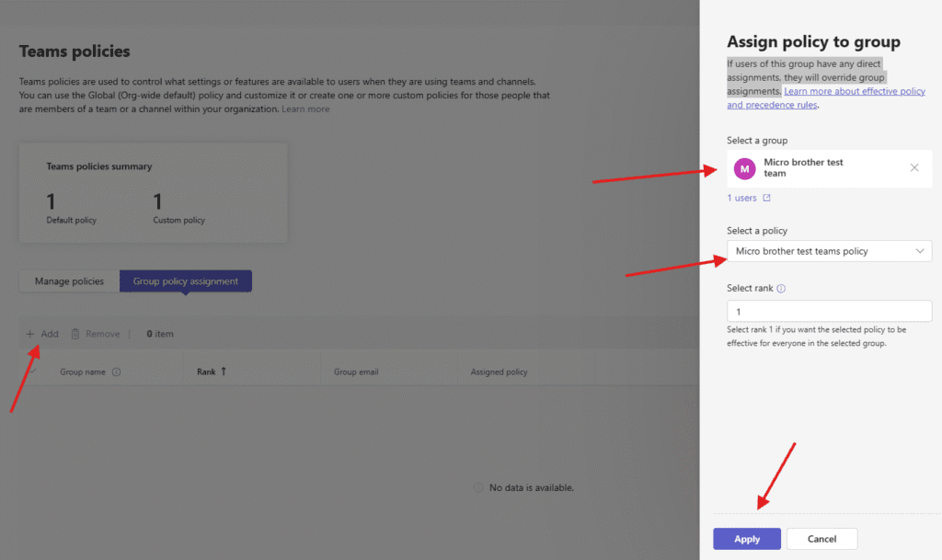Open the external link icon beside 1 users
This screenshot has height=560, width=942.
766,198
